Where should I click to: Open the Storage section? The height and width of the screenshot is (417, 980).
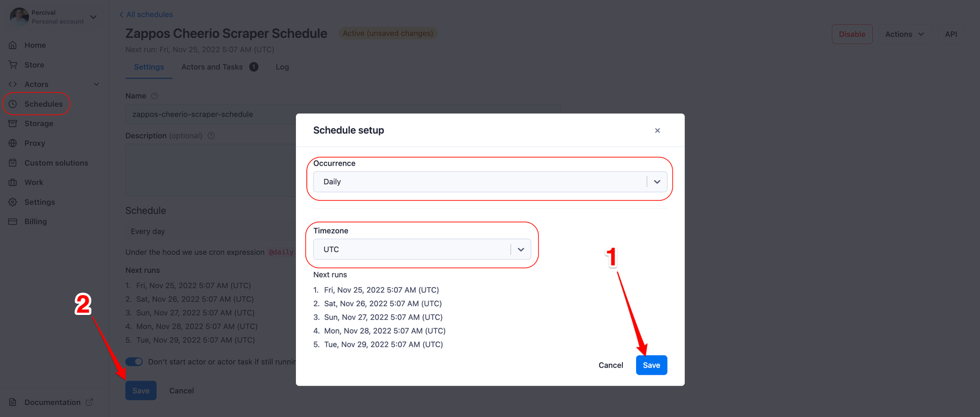pyautogui.click(x=38, y=123)
